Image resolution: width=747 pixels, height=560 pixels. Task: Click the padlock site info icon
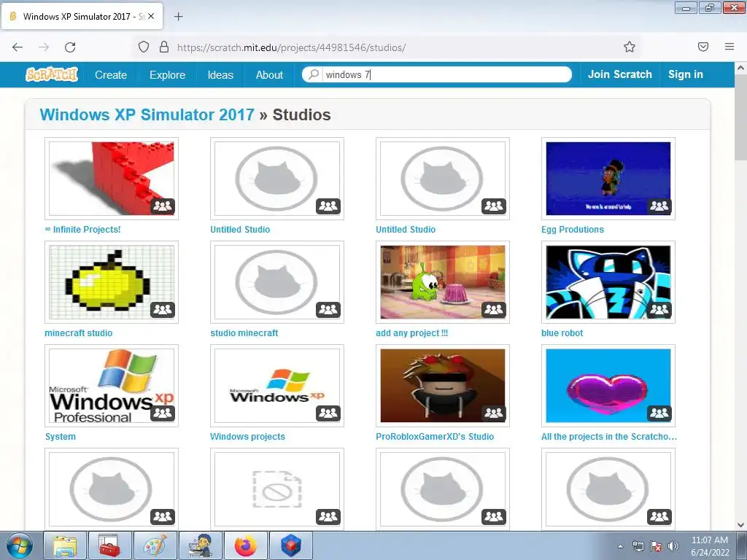tap(164, 47)
